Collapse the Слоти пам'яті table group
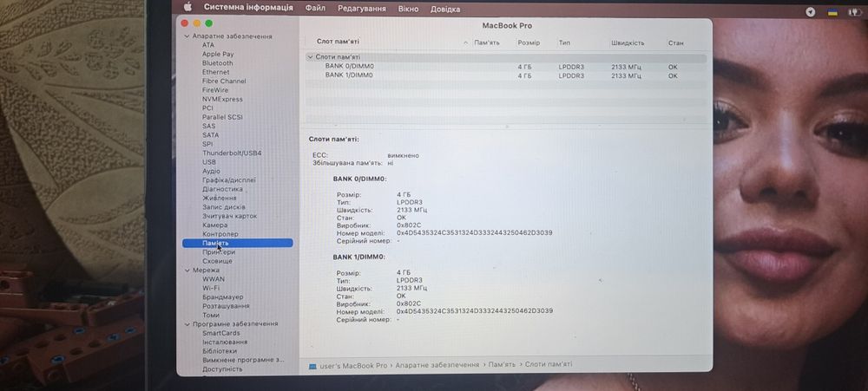868x391 pixels. click(x=310, y=57)
